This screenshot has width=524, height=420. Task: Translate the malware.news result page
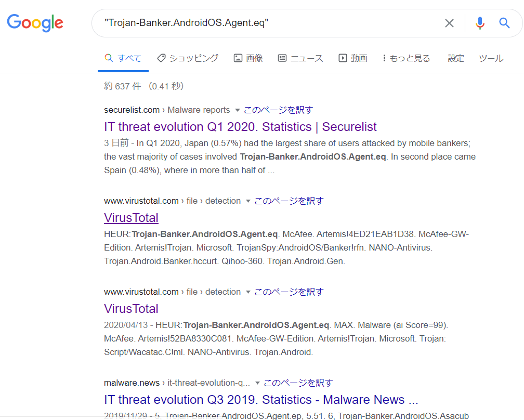coord(298,383)
